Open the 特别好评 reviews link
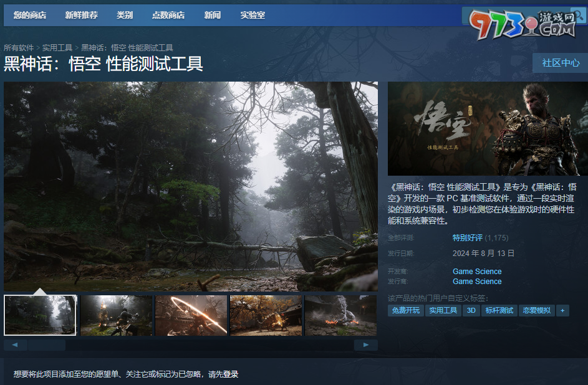The width and height of the screenshot is (588, 385). tap(467, 238)
